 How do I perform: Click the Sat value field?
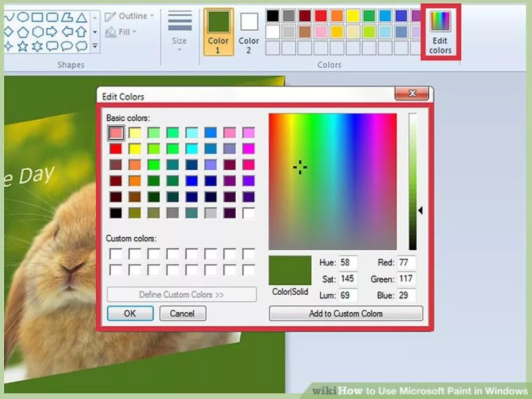point(348,279)
